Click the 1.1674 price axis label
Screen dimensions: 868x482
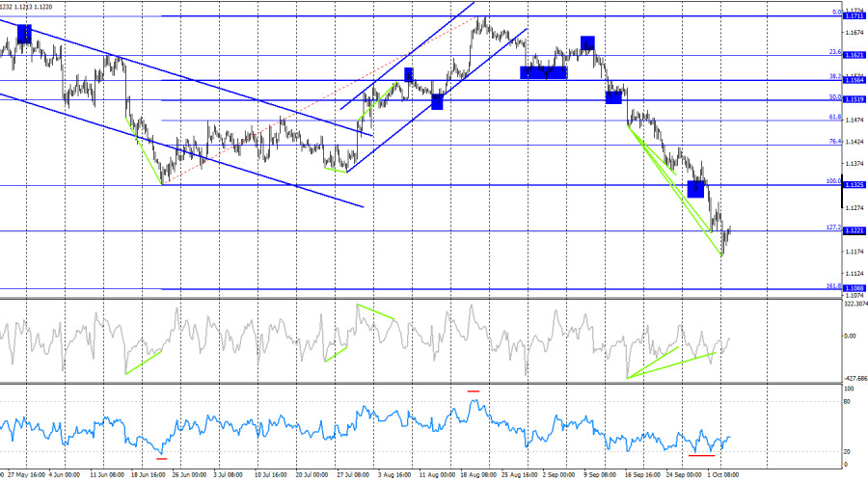(854, 33)
